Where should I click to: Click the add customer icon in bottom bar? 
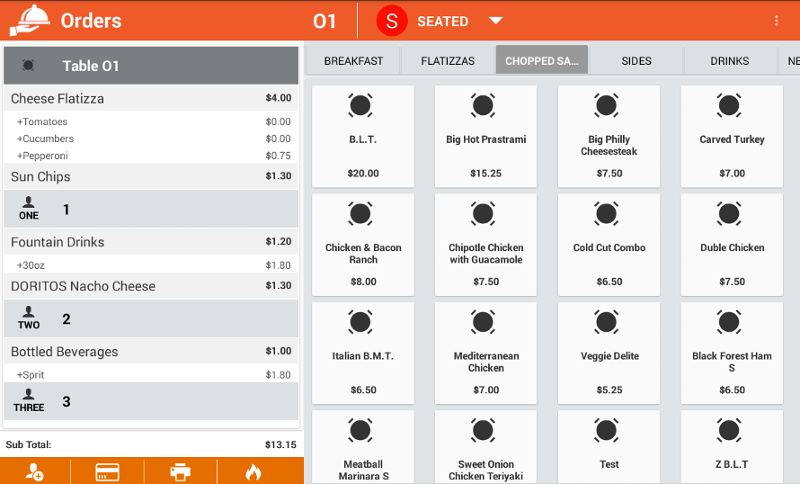click(x=35, y=471)
